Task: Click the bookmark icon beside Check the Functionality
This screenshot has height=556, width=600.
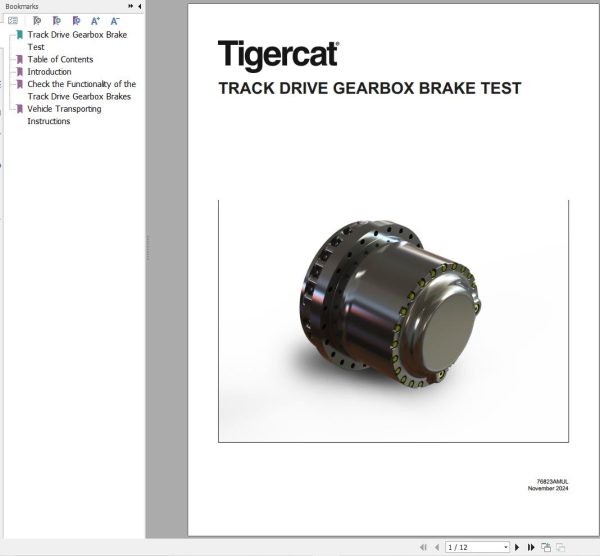Action: coord(20,84)
